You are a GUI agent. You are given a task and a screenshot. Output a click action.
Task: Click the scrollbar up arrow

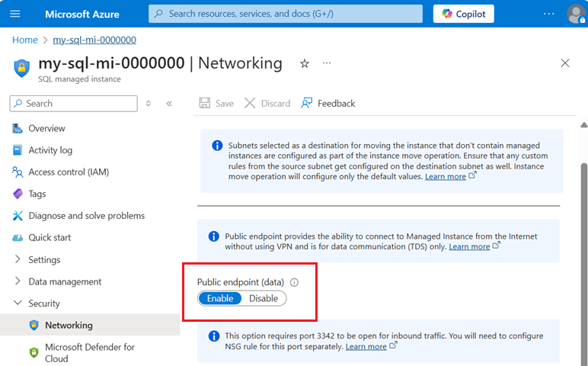click(x=584, y=125)
